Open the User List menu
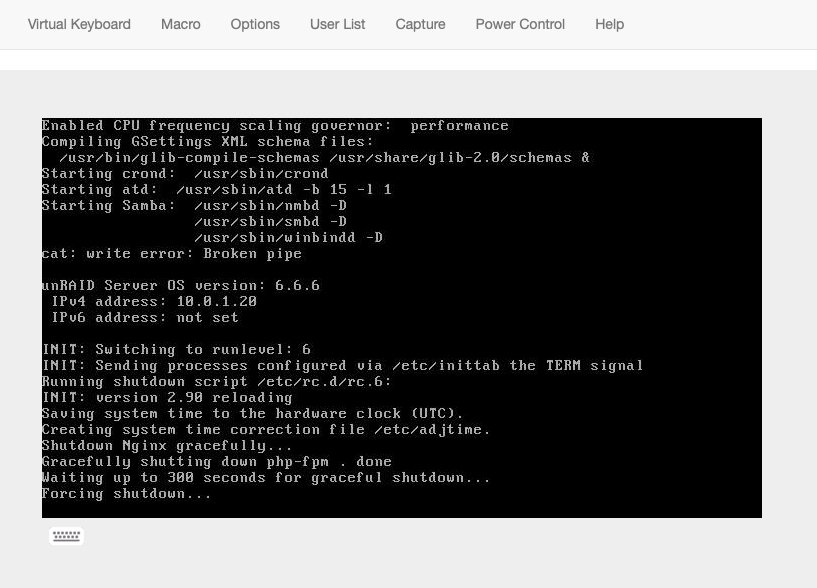The image size is (817, 588). pyautogui.click(x=337, y=24)
